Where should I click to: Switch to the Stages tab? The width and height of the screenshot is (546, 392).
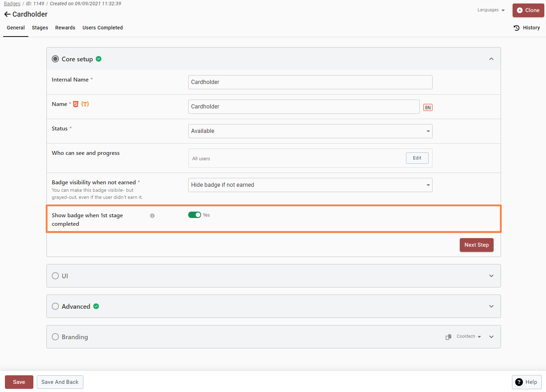pyautogui.click(x=40, y=28)
